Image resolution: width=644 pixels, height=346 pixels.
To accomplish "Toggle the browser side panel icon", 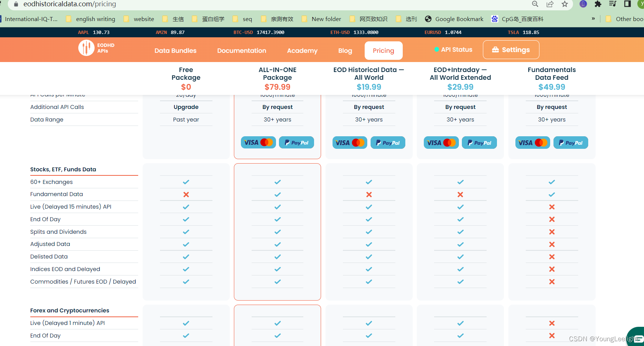I will click(x=627, y=4).
